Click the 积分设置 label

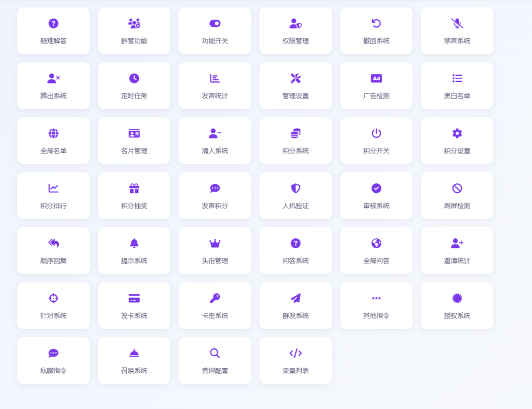click(x=457, y=151)
